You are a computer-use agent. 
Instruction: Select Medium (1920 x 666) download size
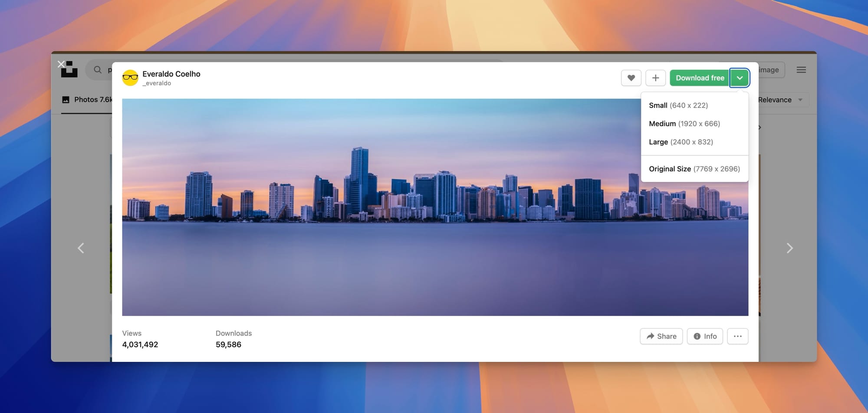pyautogui.click(x=684, y=124)
